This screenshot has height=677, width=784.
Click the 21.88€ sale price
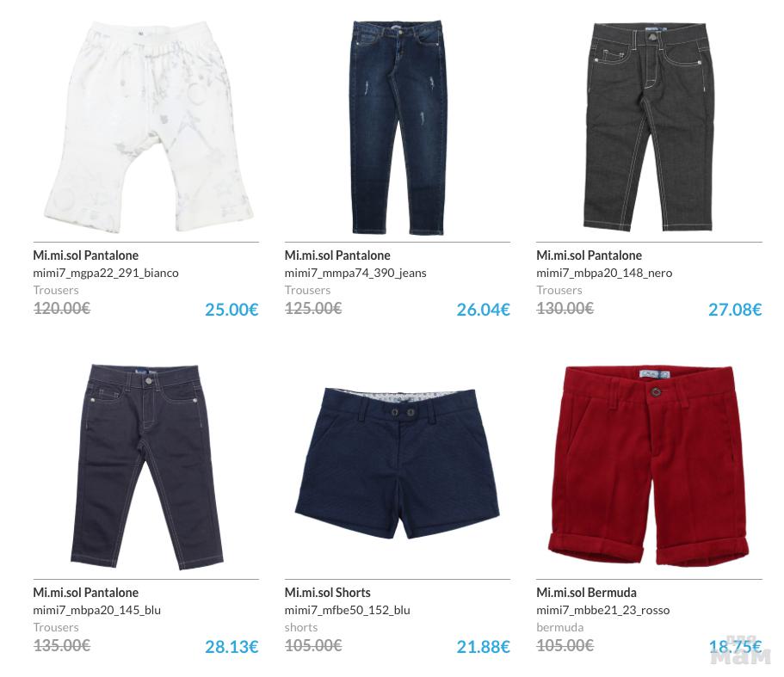coord(483,647)
